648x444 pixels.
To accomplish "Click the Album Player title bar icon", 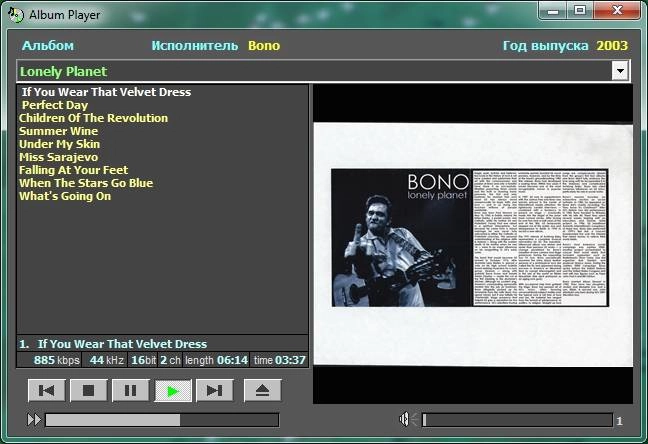I will (16, 14).
